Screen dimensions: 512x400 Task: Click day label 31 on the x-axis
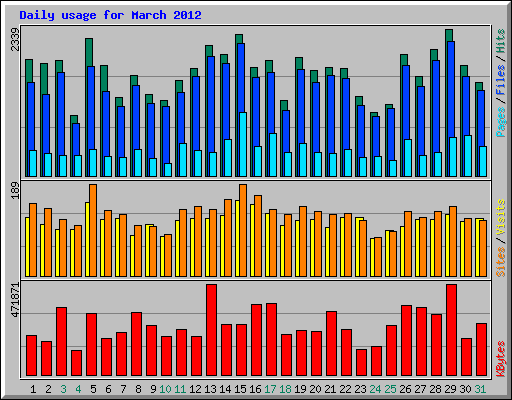pos(480,389)
